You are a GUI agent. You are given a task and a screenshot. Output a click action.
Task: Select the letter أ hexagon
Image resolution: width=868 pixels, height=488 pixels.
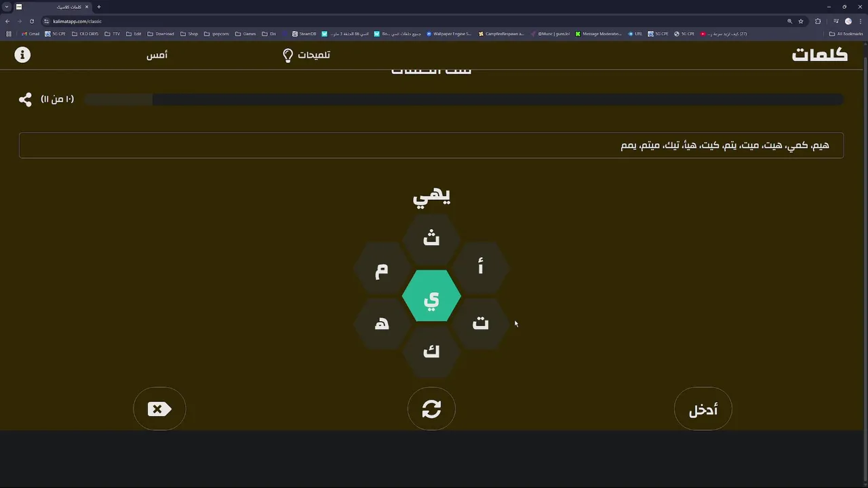tap(481, 268)
